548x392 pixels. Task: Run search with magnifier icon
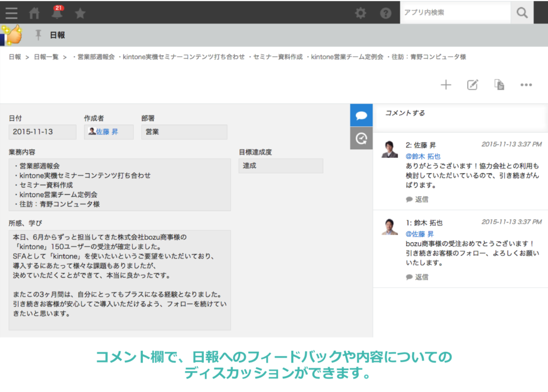pyautogui.click(x=522, y=12)
